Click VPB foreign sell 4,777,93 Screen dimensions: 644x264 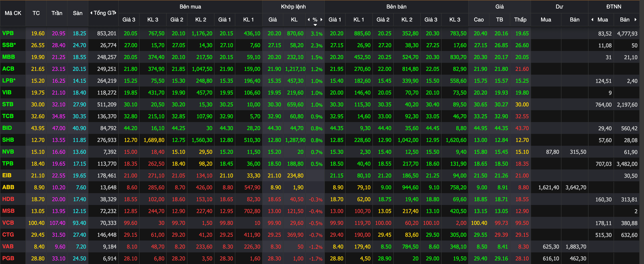[x=627, y=34]
